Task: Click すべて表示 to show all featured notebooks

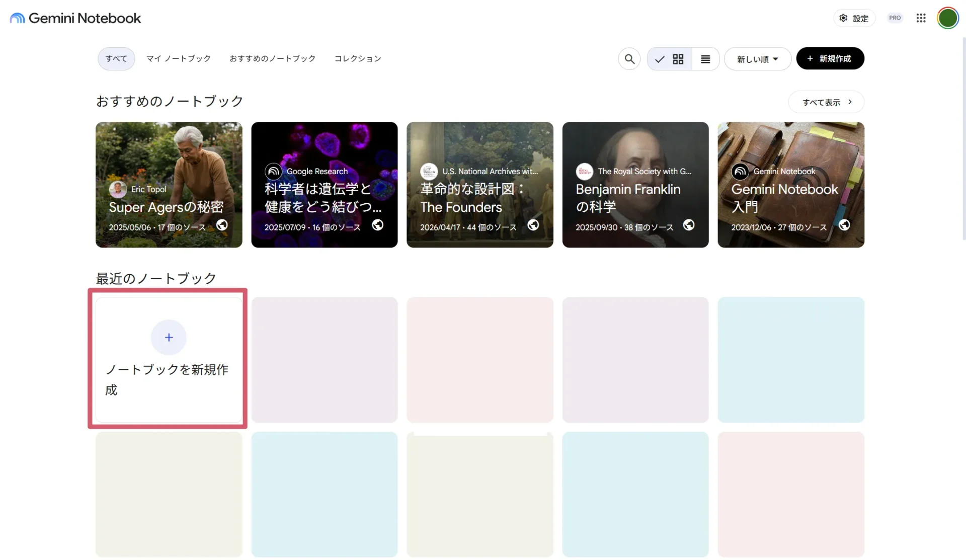Action: (826, 102)
